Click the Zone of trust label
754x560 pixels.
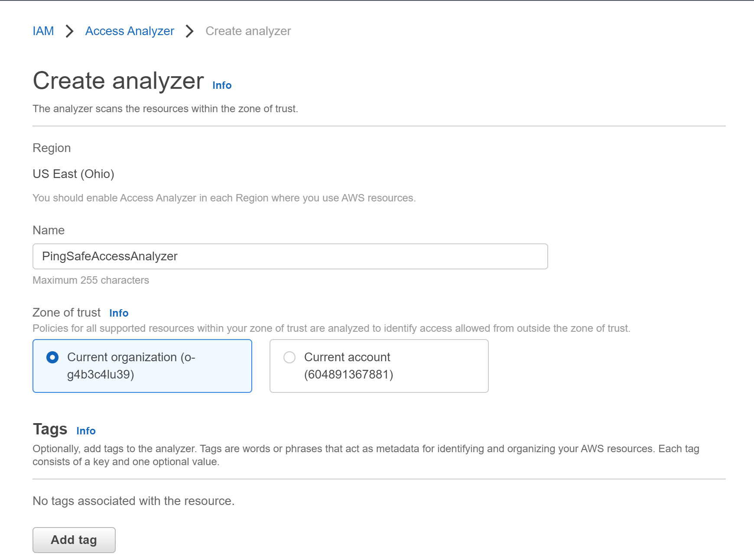[66, 313]
